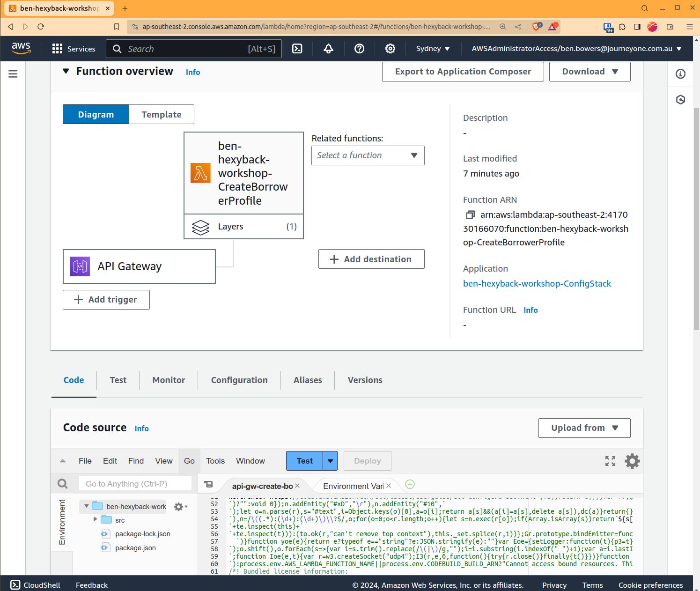This screenshot has height=591, width=700.
Task: Open the Test tab
Action: [118, 380]
